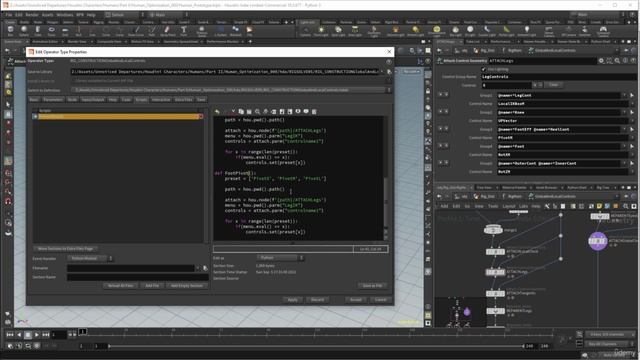Click Add Empty Section button
The width and height of the screenshot is (640, 360).
(187, 286)
